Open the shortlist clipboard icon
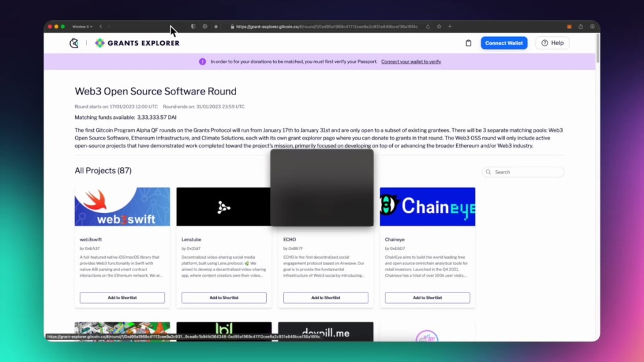Screen dimensions: 644x362 [468, 43]
